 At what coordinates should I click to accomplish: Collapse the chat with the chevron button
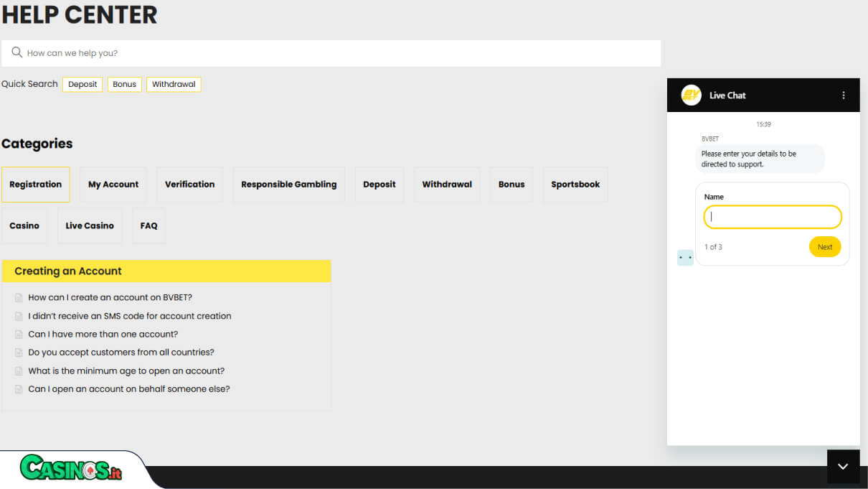click(x=843, y=466)
